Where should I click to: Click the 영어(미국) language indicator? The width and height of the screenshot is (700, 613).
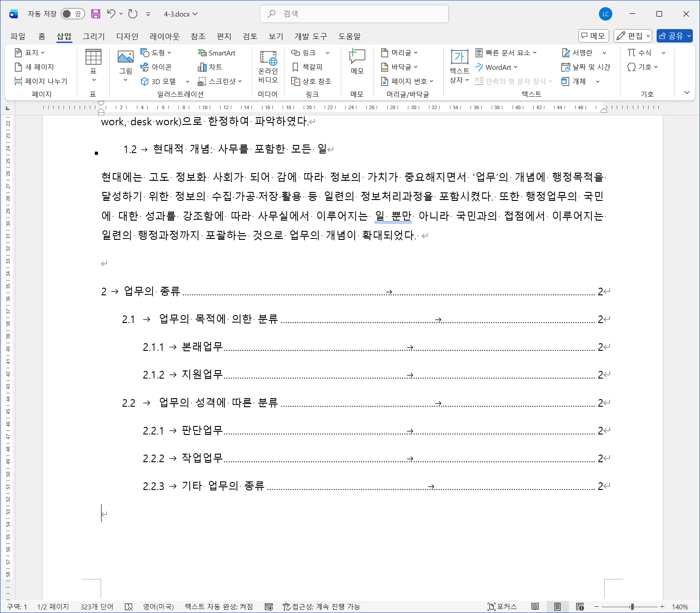coord(158,607)
